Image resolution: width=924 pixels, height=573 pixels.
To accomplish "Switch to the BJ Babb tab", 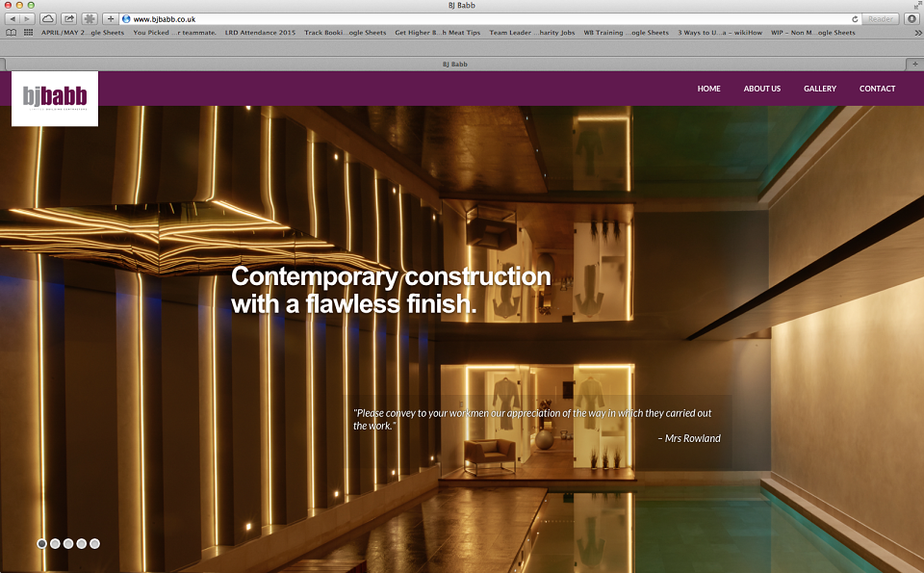I will point(455,64).
